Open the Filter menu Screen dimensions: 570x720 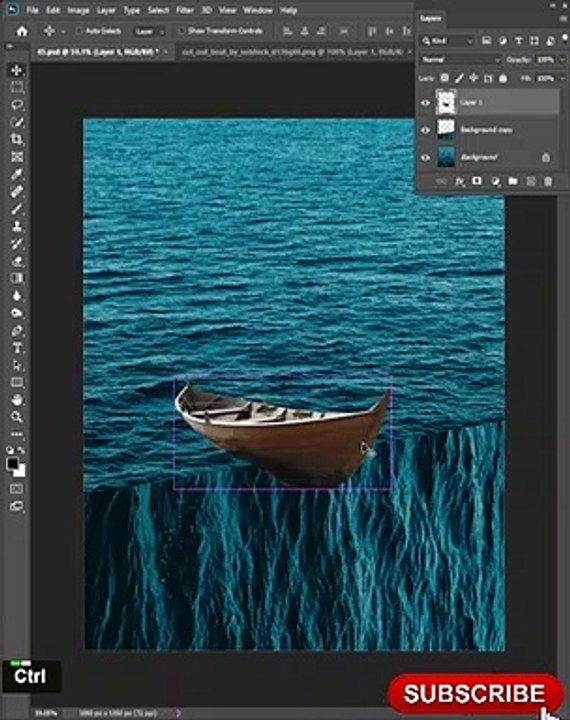tap(185, 10)
